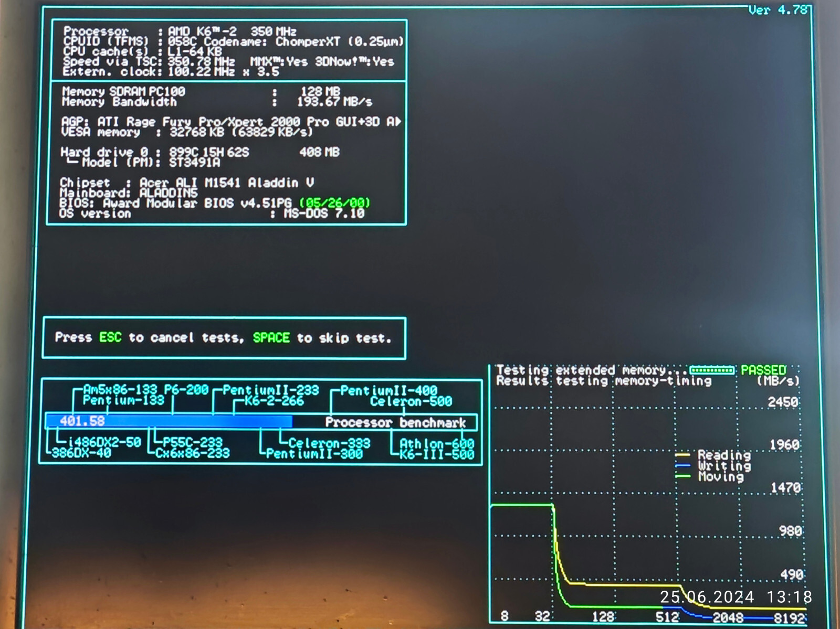Click the 'Results testing memory-timing' heading

(x=604, y=381)
